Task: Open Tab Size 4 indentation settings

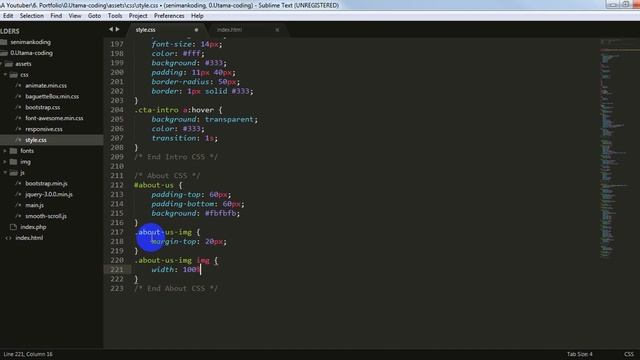Action: pyautogui.click(x=579, y=354)
